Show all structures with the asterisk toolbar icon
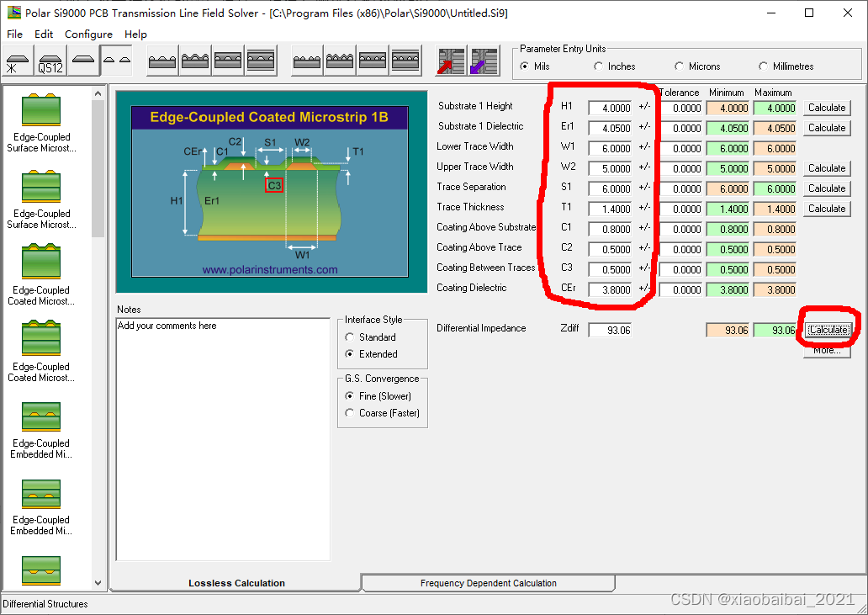The width and height of the screenshot is (868, 615). coord(18,61)
